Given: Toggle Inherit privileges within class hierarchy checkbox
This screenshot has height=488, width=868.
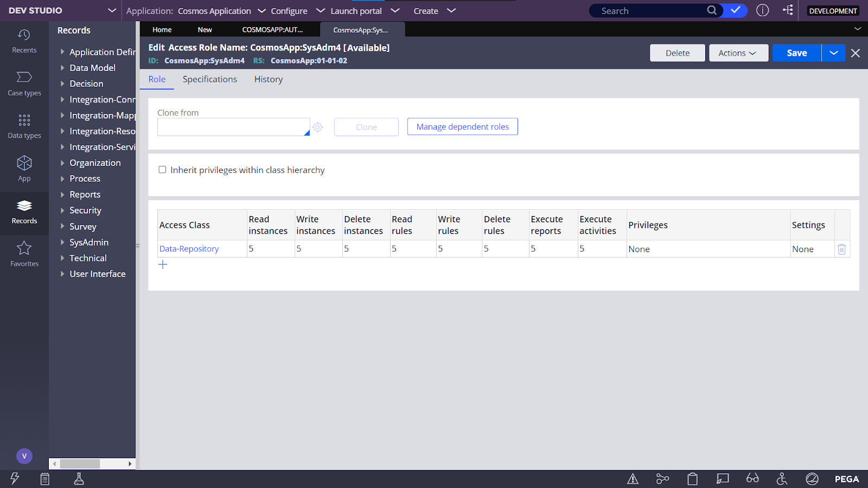Looking at the screenshot, I should 162,170.
